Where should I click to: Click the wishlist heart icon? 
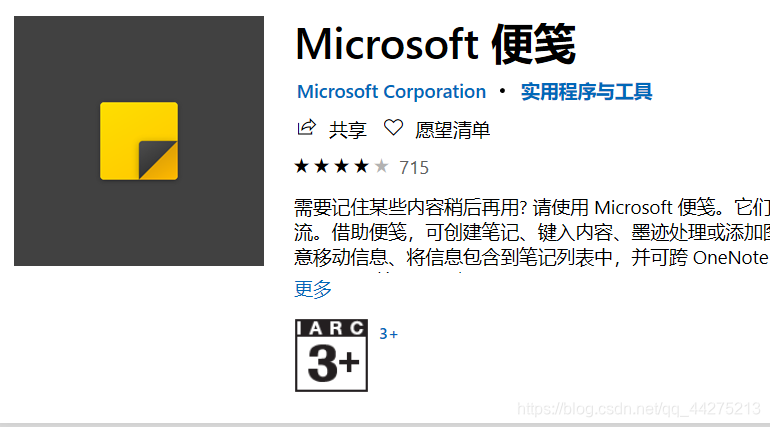pos(393,128)
